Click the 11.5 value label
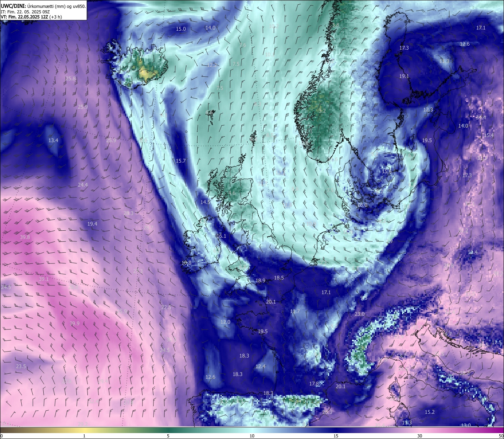The width and height of the screenshot is (504, 439). point(497,343)
